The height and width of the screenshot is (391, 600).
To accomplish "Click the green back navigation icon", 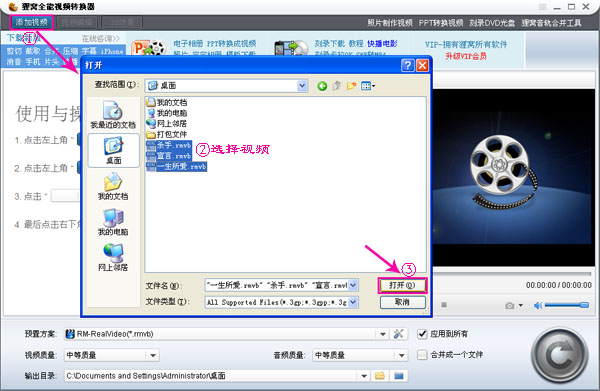I will (x=322, y=86).
